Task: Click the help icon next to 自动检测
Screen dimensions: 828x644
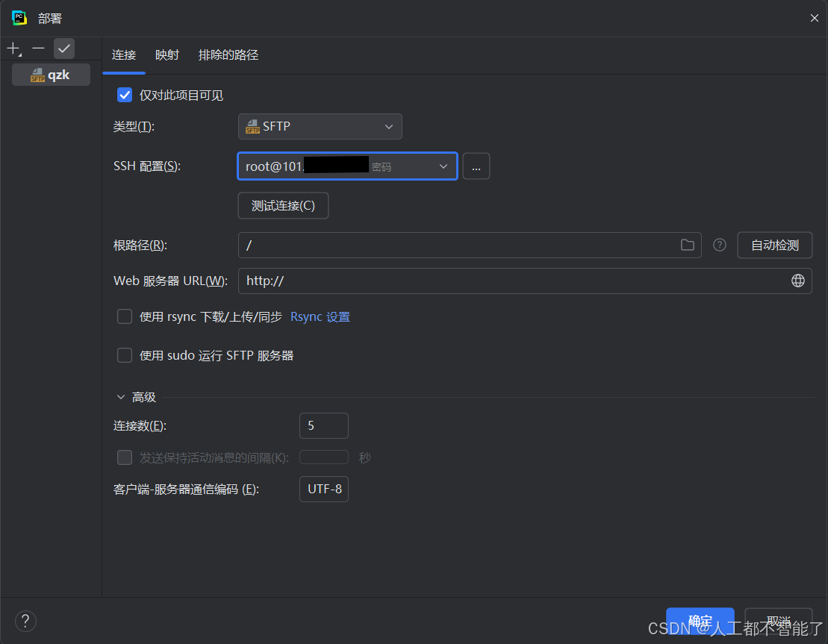Action: (x=719, y=245)
